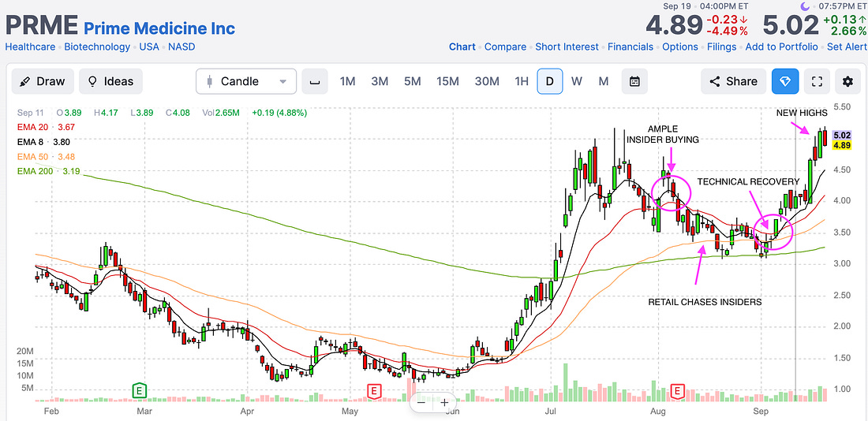
Task: Select the 1M timeframe
Action: pyautogui.click(x=347, y=81)
